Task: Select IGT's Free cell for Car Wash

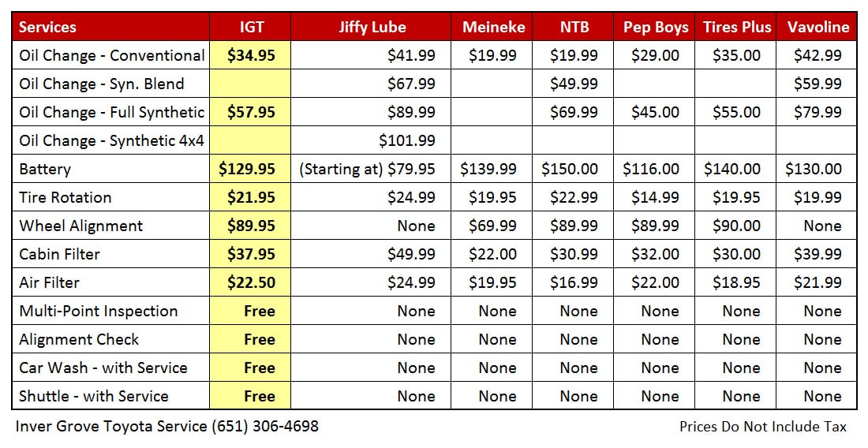Action: click(x=259, y=368)
